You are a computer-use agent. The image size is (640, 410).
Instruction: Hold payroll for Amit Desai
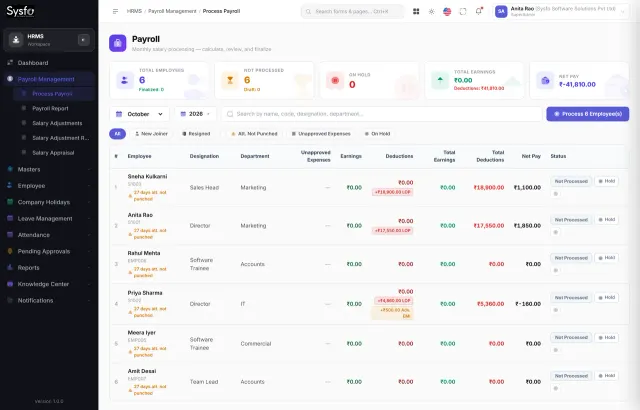pyautogui.click(x=607, y=376)
